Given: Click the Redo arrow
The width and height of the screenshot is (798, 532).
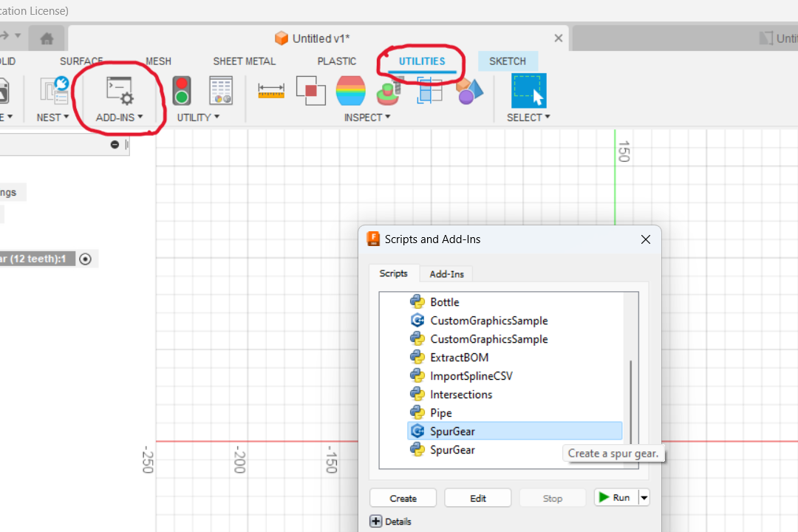Looking at the screenshot, I should click(4, 35).
